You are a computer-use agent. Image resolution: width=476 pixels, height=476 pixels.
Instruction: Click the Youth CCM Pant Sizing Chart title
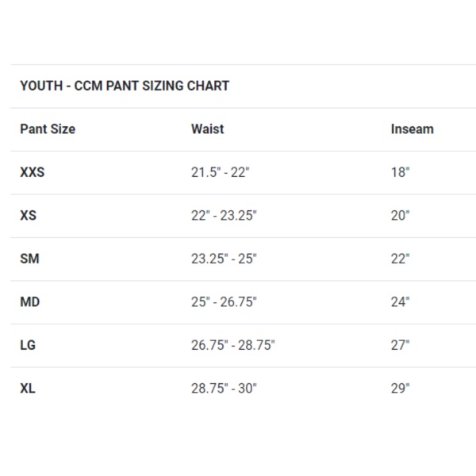coord(125,86)
